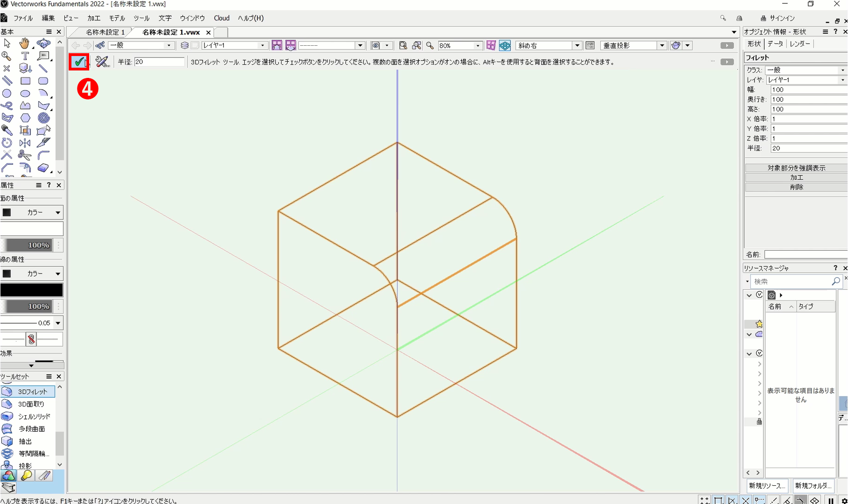848x504 pixels.
Task: Toggle Snap to Tangent in status bar
Action: point(800,500)
